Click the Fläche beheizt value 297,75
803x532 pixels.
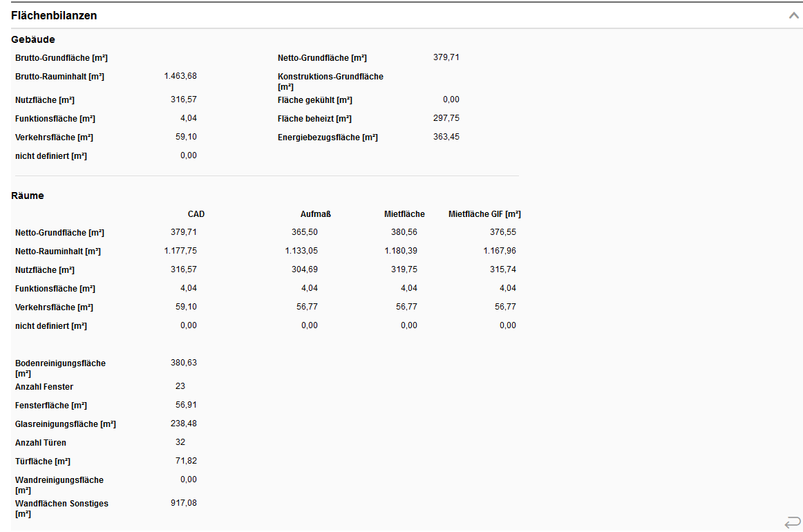[446, 118]
